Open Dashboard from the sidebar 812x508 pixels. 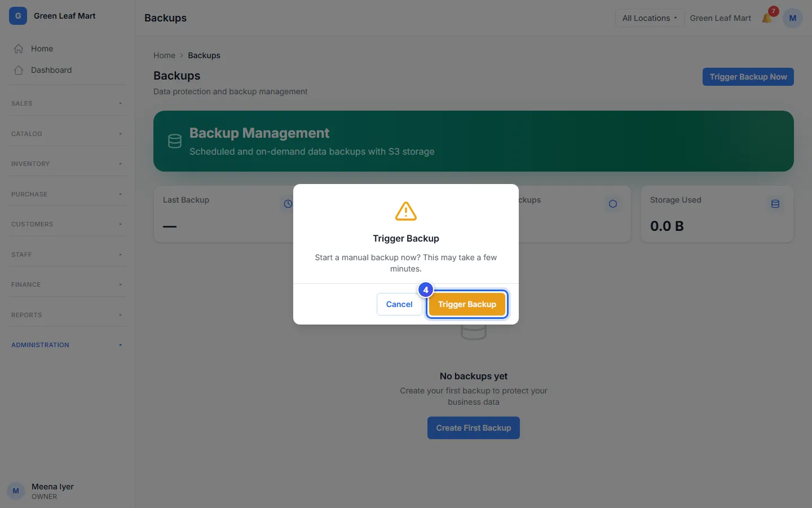point(67,70)
